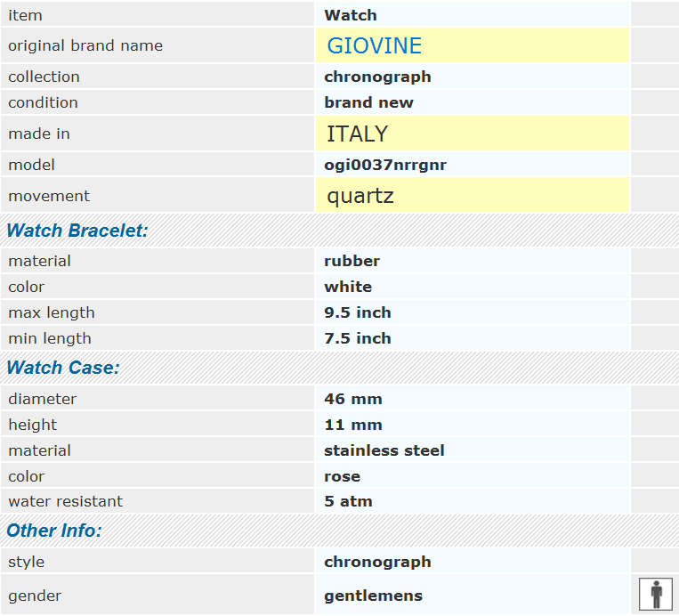
Task: Click the stainless steel case material value
Action: (384, 450)
